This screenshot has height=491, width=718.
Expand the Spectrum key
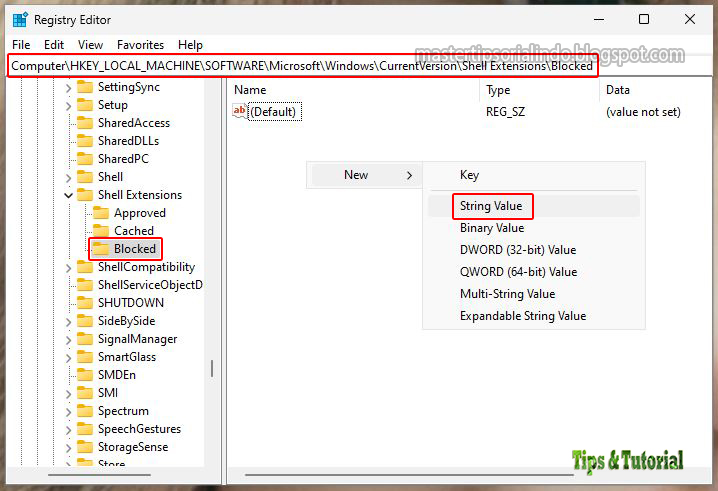click(x=68, y=412)
